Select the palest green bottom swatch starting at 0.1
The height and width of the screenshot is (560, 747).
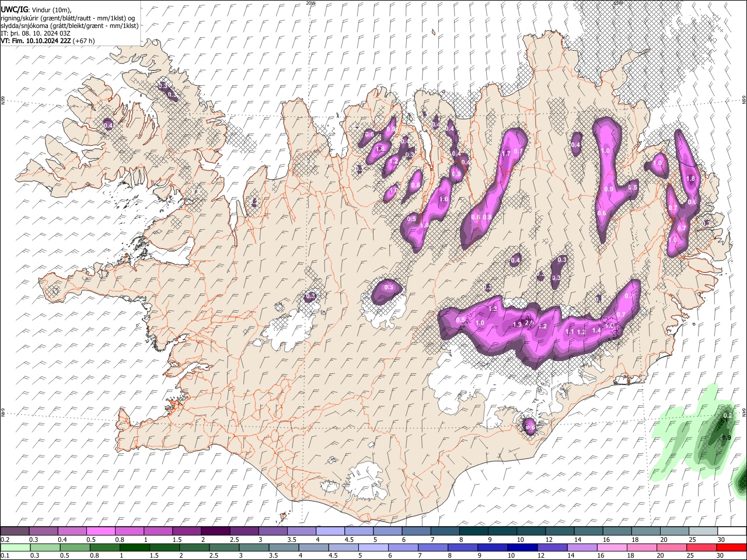[15, 547]
